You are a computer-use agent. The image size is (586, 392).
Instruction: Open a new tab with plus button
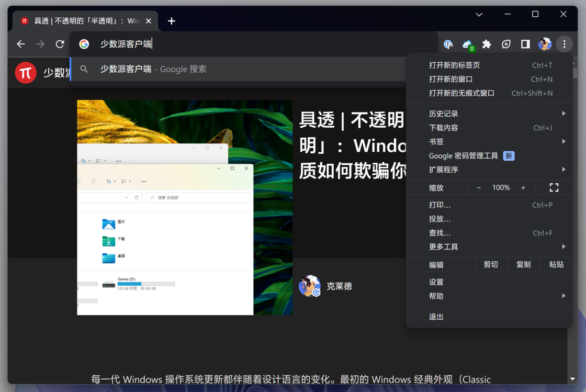(x=172, y=21)
